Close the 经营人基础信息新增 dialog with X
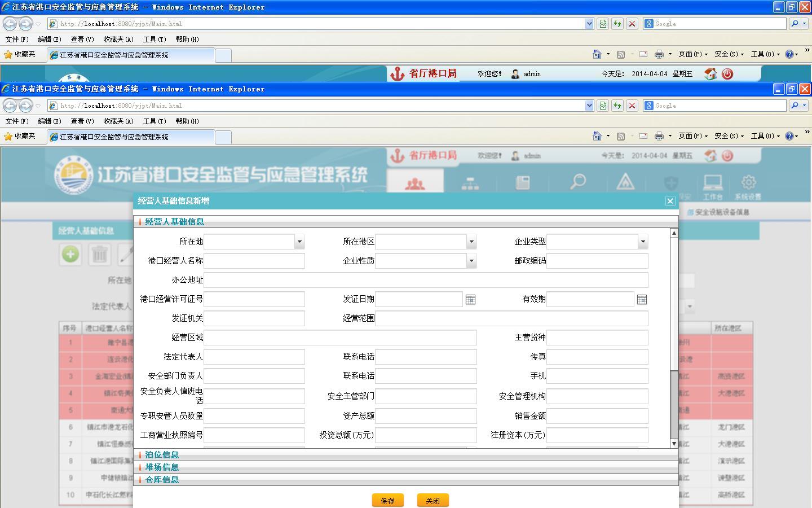The height and width of the screenshot is (508, 812). coord(670,201)
